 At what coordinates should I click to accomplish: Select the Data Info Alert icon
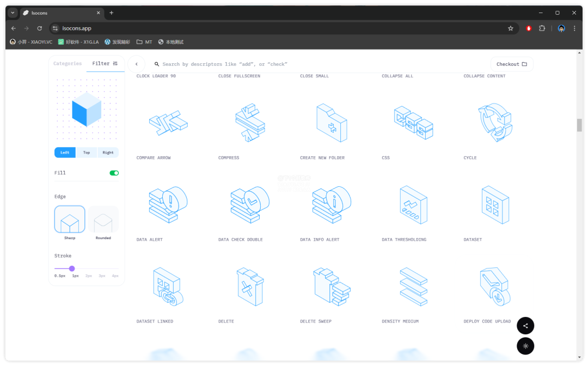tap(332, 205)
